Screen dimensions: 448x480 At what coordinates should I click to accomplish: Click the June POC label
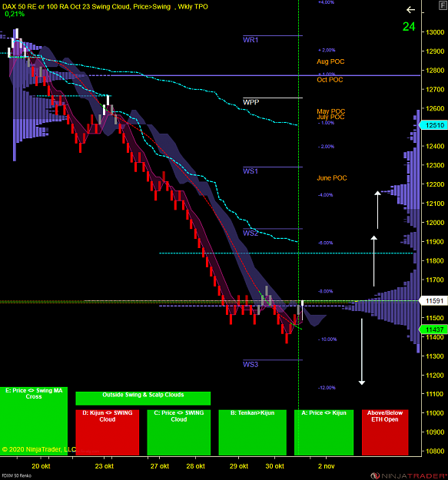332,178
